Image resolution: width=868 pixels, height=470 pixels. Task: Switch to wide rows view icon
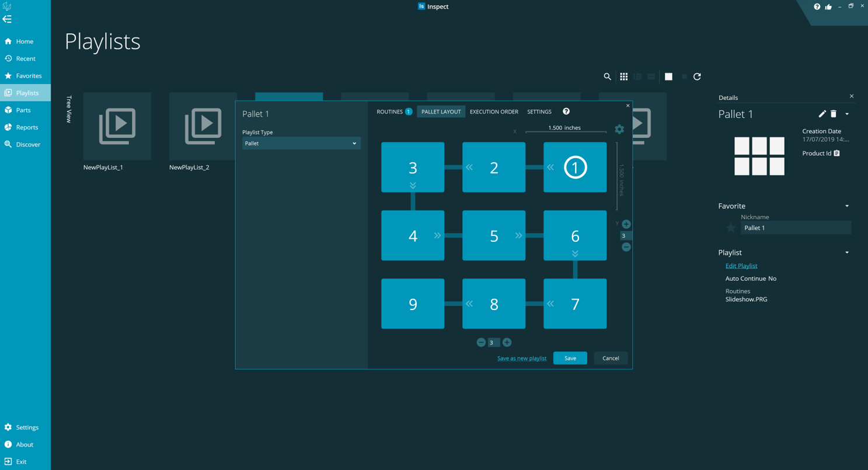point(651,76)
